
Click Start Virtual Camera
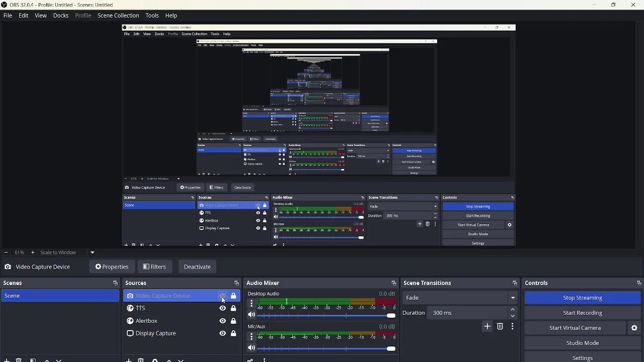coord(575,328)
